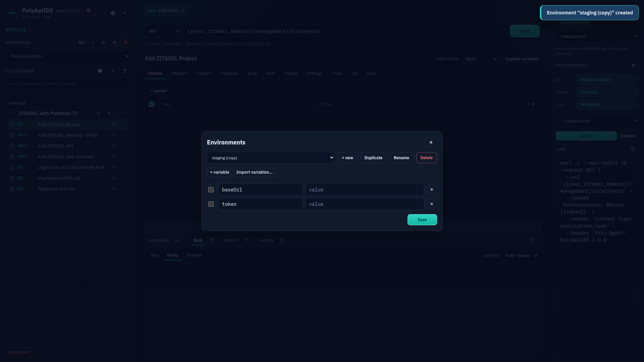Uncheck the query param row checkbox
Screen dimensions: 644x362
tap(152, 104)
